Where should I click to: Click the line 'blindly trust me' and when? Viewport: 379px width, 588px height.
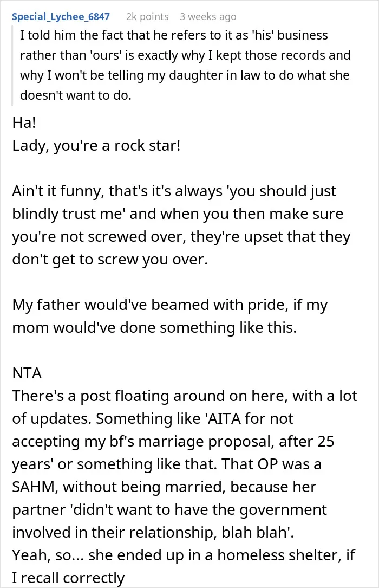(178, 214)
